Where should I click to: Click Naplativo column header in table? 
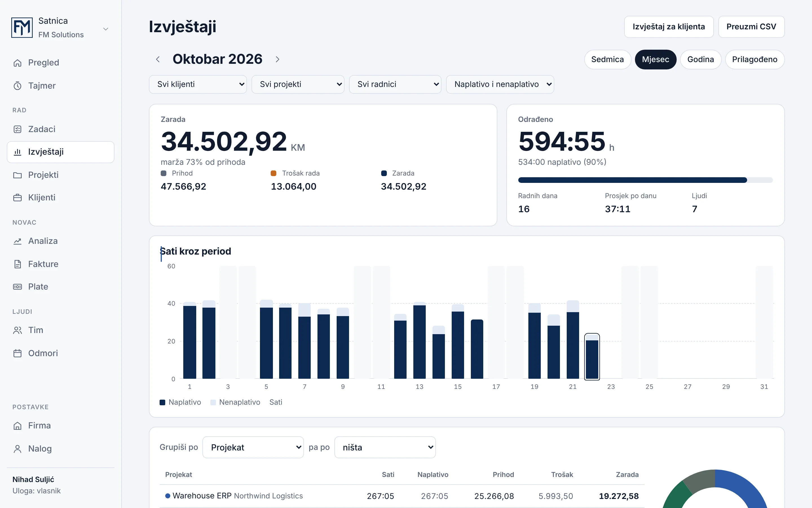coord(433,475)
